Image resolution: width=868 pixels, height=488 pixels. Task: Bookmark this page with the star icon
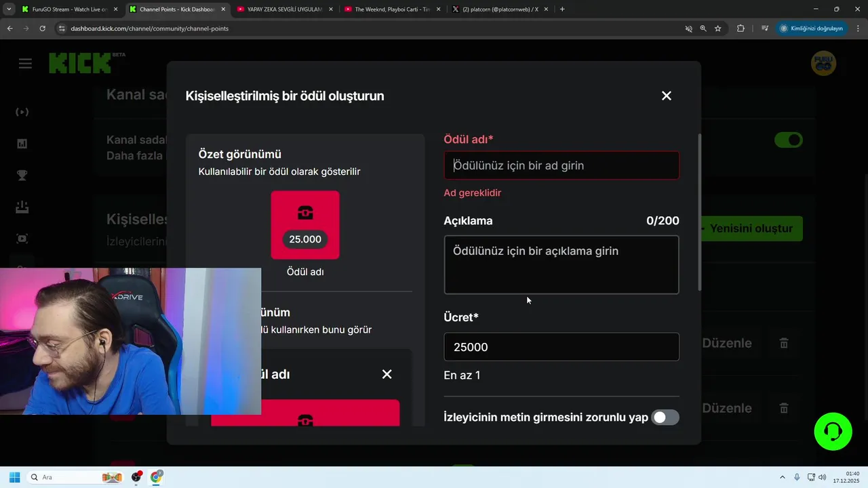[x=717, y=28]
